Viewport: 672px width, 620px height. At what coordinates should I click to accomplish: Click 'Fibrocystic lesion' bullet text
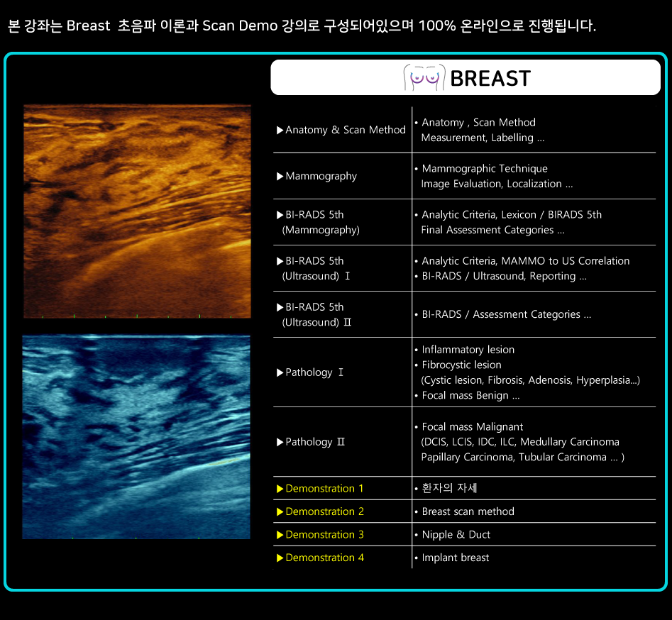461,365
